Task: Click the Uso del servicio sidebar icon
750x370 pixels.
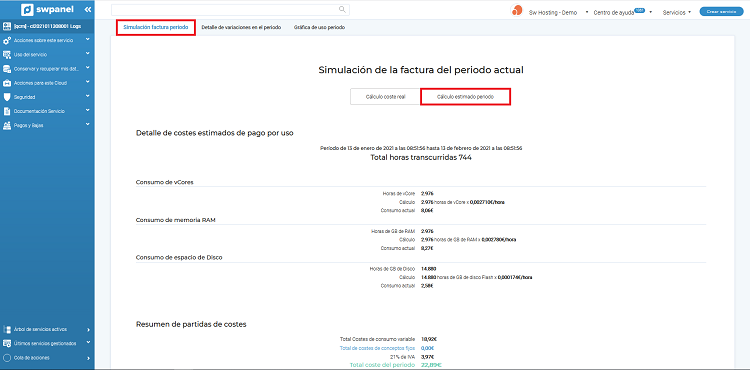Action: [7, 54]
